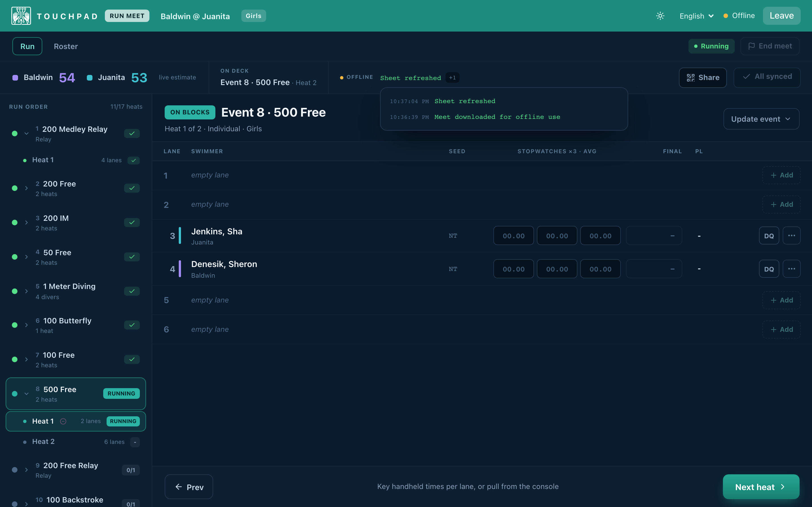The height and width of the screenshot is (507, 812).
Task: Click the Next heat button
Action: [761, 486]
